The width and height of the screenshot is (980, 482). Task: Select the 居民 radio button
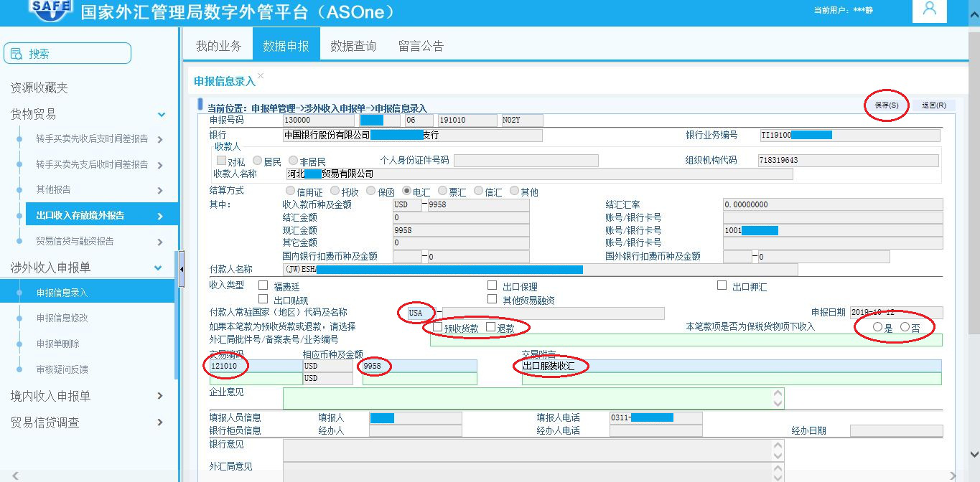click(257, 161)
